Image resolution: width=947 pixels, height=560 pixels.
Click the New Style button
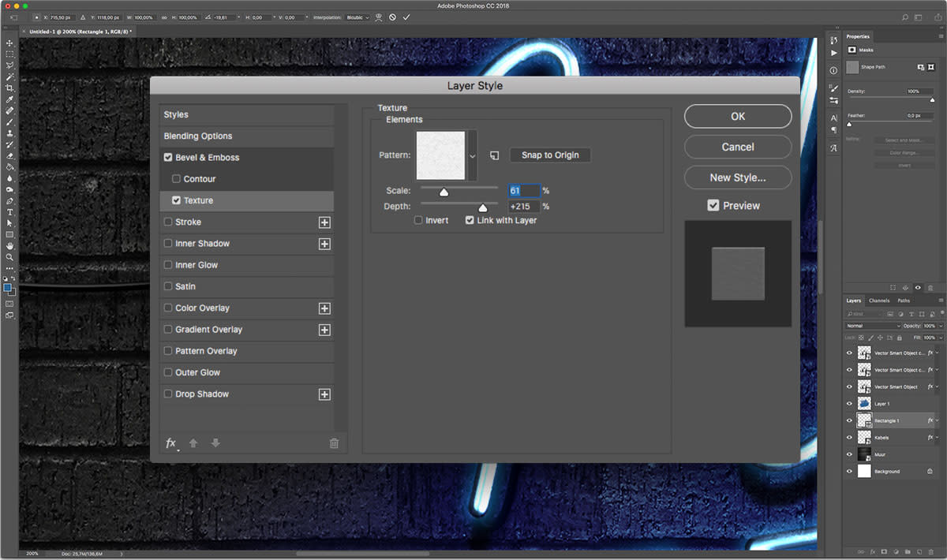pos(738,177)
